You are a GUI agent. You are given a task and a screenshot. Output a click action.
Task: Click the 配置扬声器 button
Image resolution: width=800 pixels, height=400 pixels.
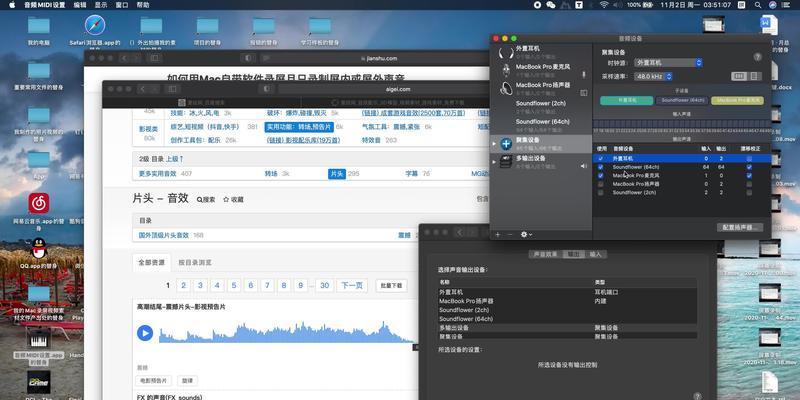click(x=740, y=227)
